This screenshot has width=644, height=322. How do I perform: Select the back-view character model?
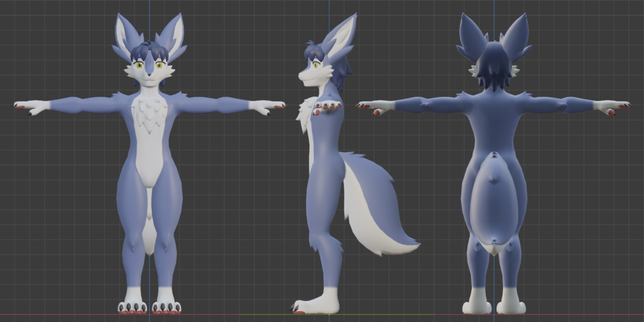click(494, 164)
